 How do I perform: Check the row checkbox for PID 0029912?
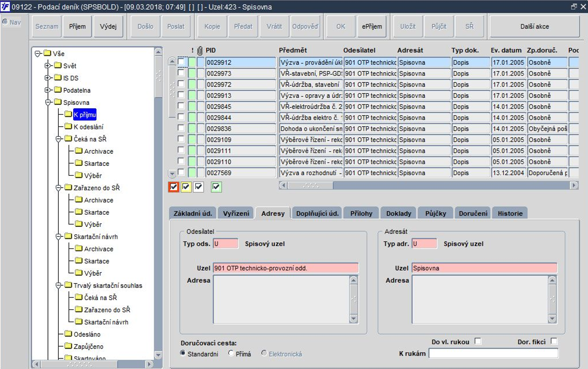(181, 61)
